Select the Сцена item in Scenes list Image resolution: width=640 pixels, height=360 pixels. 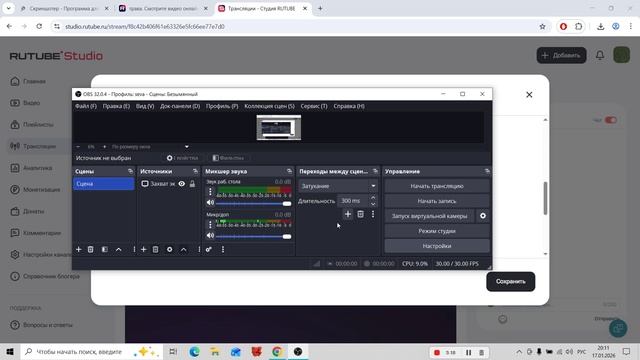click(x=104, y=184)
